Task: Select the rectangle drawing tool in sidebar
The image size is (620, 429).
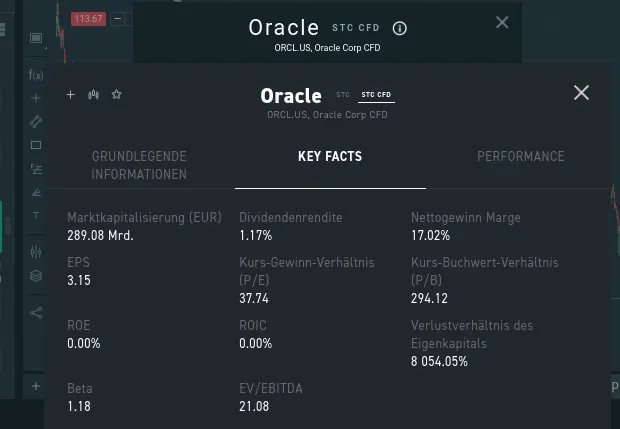Action: pos(36,145)
